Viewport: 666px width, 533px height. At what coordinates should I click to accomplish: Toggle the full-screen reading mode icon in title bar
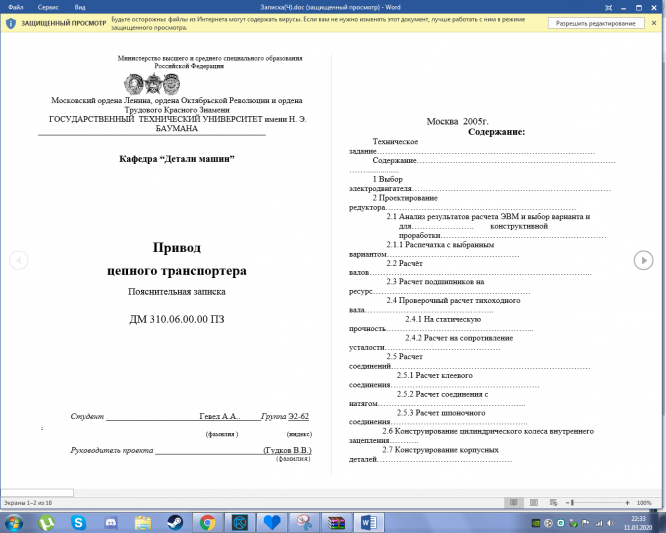(608, 7)
